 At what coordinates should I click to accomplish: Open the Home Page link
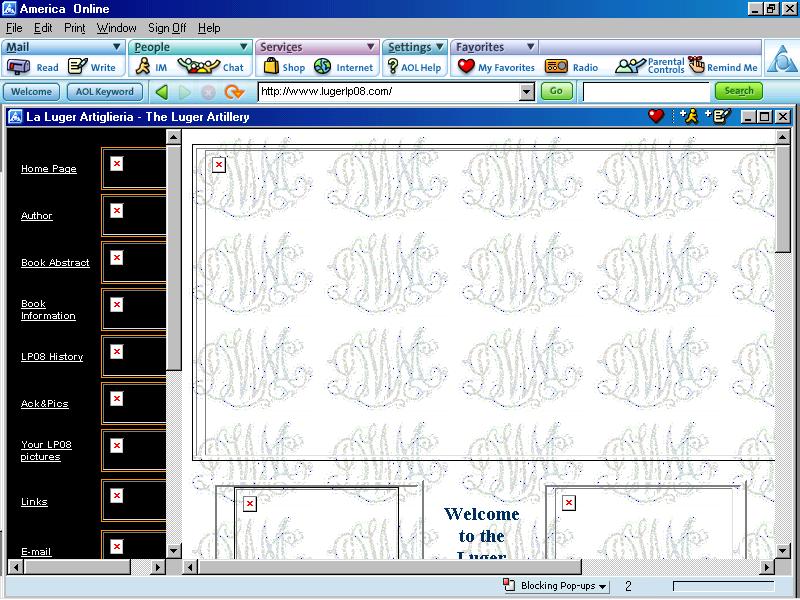48,169
